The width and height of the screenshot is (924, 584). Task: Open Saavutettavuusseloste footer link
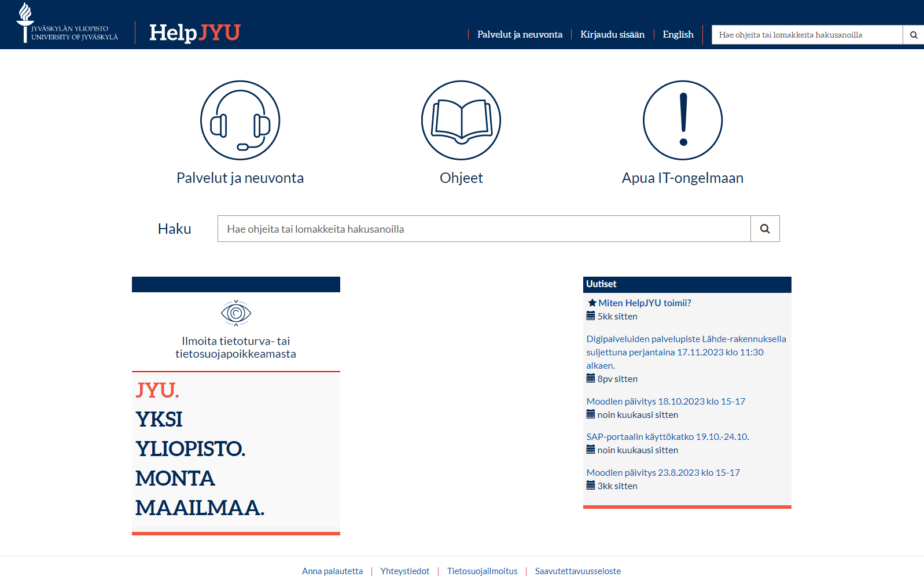[578, 571]
